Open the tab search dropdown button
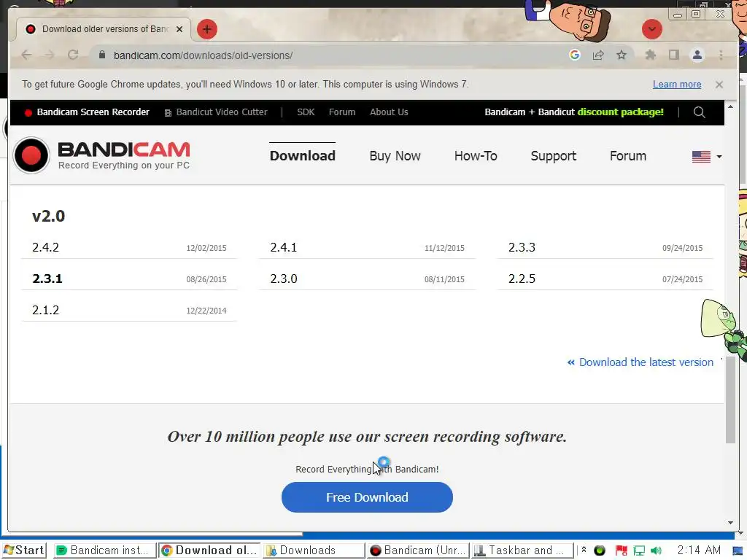This screenshot has height=560, width=747. pyautogui.click(x=651, y=29)
